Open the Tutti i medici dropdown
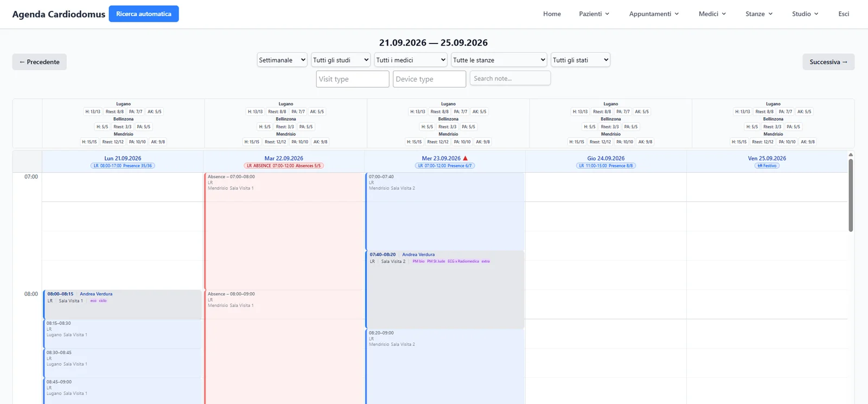This screenshot has width=868, height=404. (411, 60)
